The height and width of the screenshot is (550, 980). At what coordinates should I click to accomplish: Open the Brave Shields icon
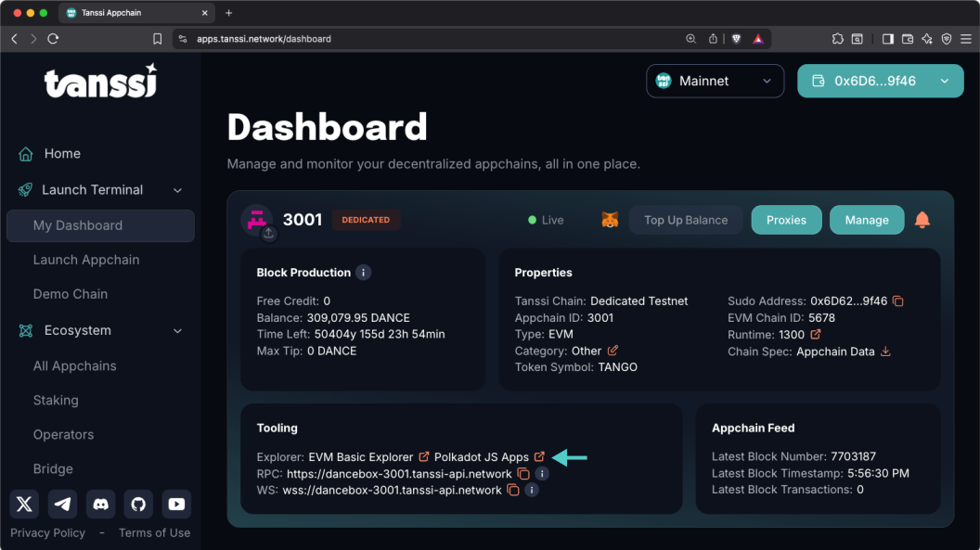tap(736, 39)
